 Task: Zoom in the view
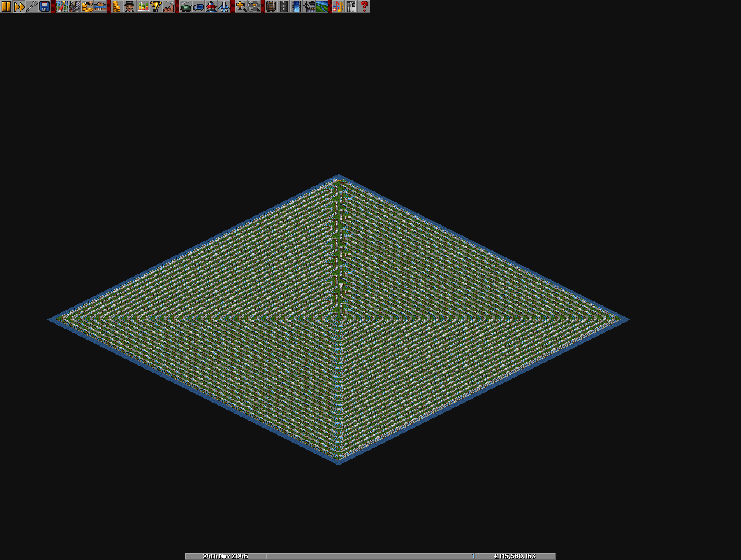coord(241,6)
